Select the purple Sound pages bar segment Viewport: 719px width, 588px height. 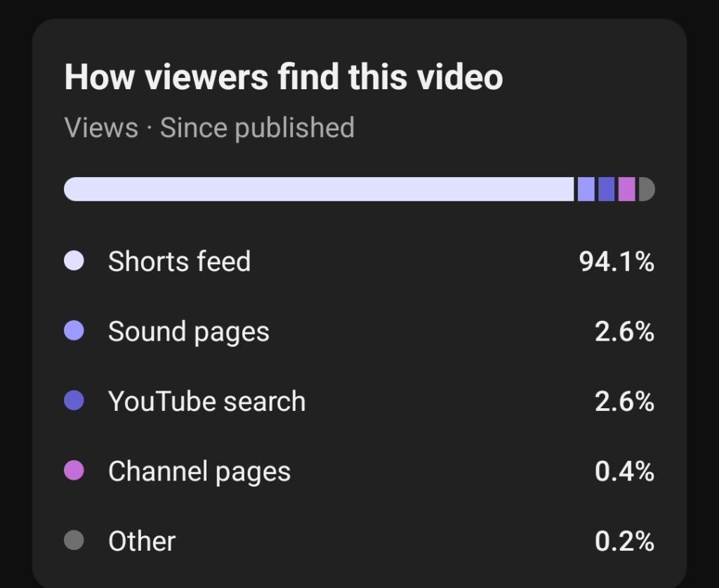pos(585,189)
